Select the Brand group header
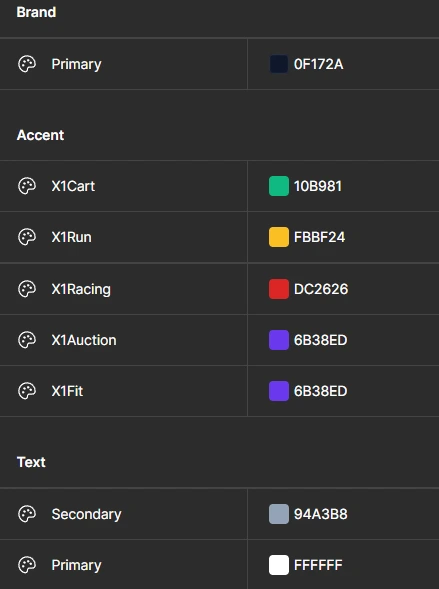This screenshot has width=439, height=589. pyautogui.click(x=36, y=12)
